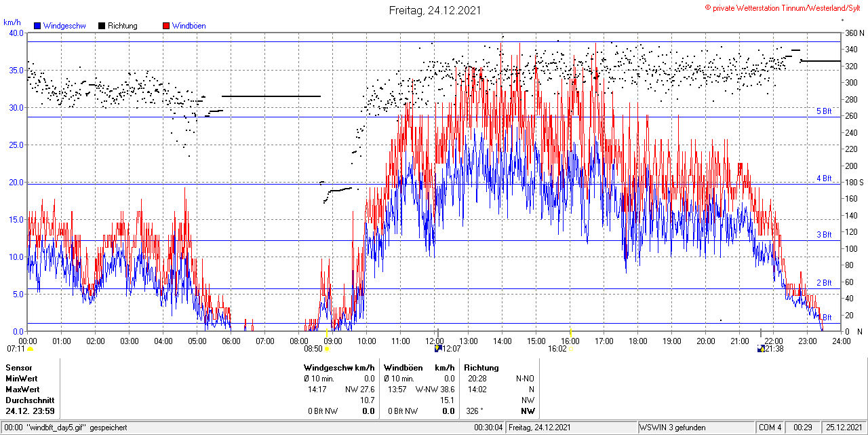The image size is (868, 435).
Task: Click the '40.0' speed axis value
Action: coord(16,33)
